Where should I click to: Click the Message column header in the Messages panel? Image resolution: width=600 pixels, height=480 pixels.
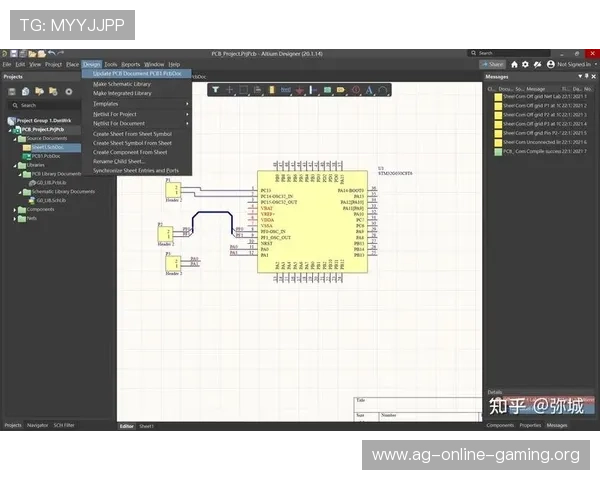(x=535, y=89)
